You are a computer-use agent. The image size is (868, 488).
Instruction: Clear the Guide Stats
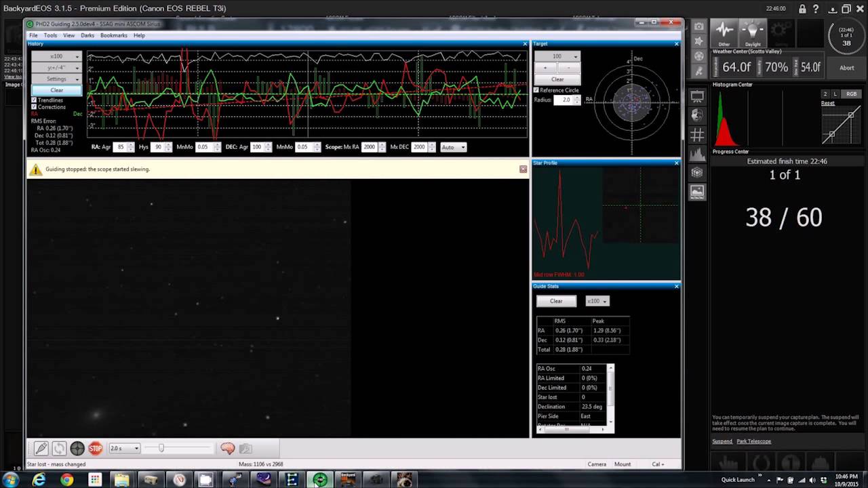(x=556, y=301)
